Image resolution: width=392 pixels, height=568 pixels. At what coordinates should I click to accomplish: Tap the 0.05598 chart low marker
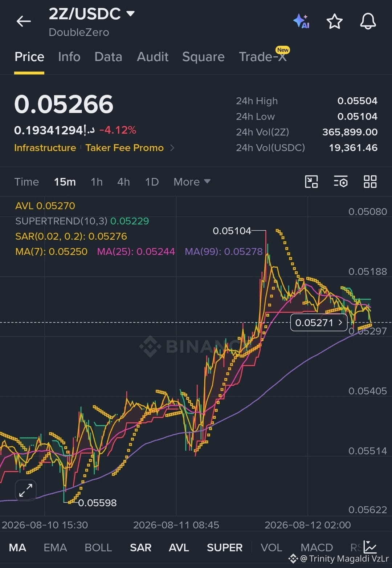97,503
